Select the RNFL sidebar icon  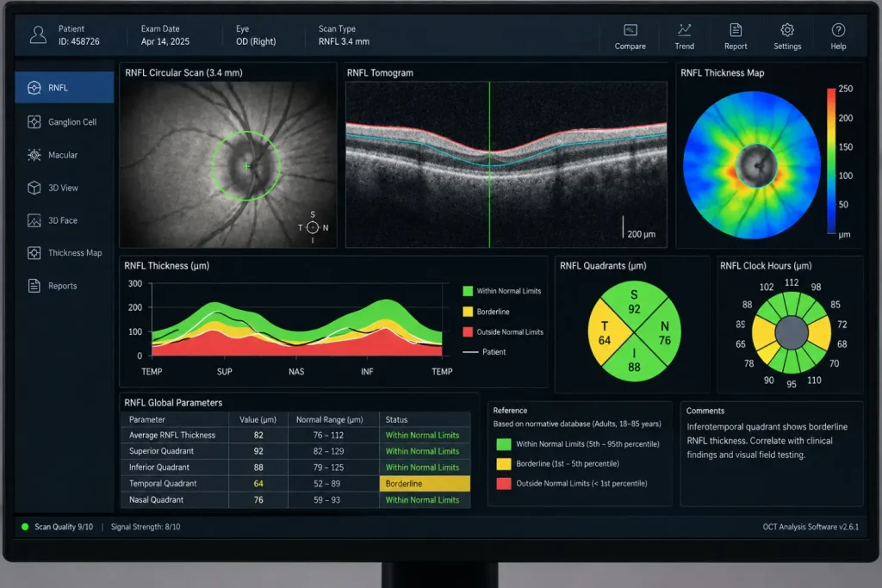34,88
